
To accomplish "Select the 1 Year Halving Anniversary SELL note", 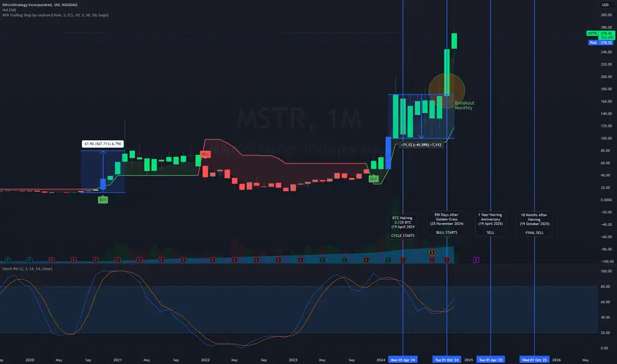I will [x=491, y=224].
